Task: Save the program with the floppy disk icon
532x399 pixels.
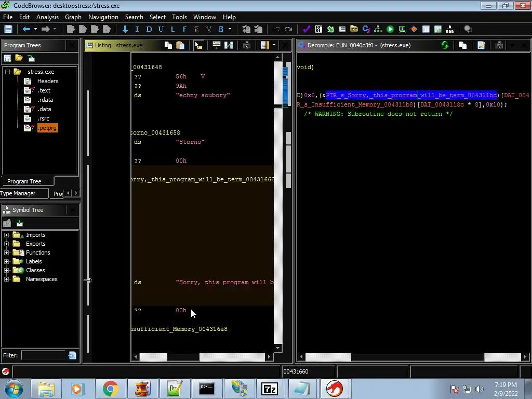Action: pos(8,29)
